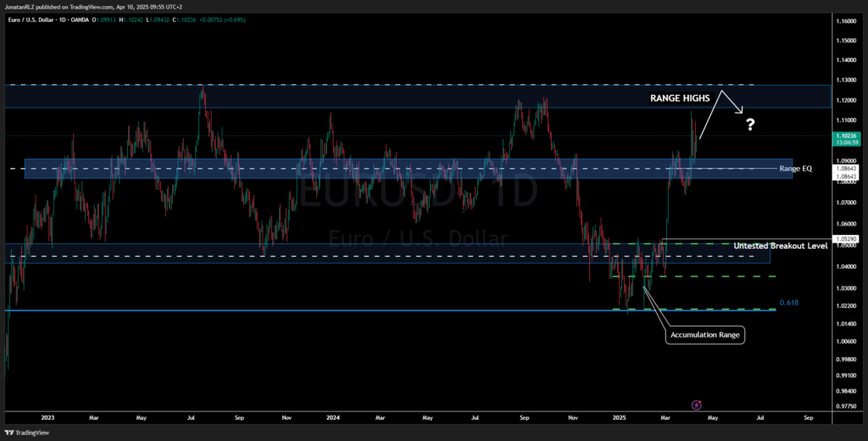Click the blue 0.618 Fibonacci label
The width and height of the screenshot is (868, 441).
(x=789, y=303)
